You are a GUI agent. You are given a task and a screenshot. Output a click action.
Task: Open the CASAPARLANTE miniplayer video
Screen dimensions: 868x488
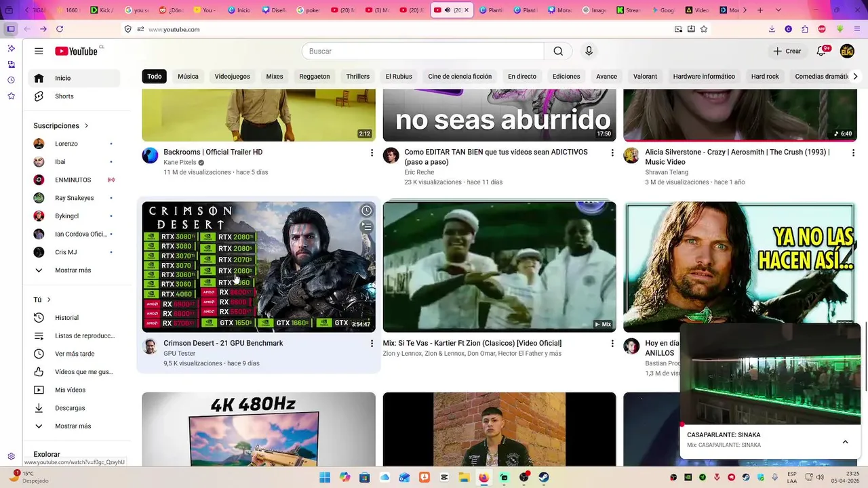pyautogui.click(x=770, y=374)
